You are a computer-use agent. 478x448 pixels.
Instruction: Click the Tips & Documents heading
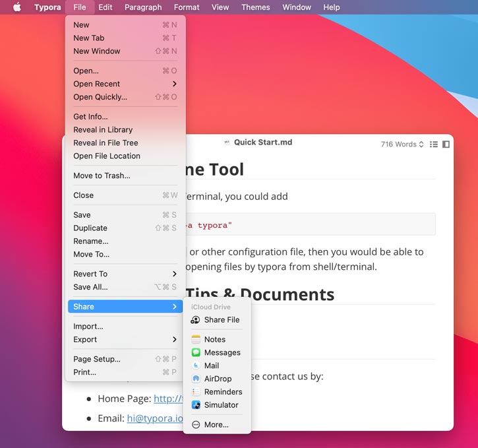(260, 295)
